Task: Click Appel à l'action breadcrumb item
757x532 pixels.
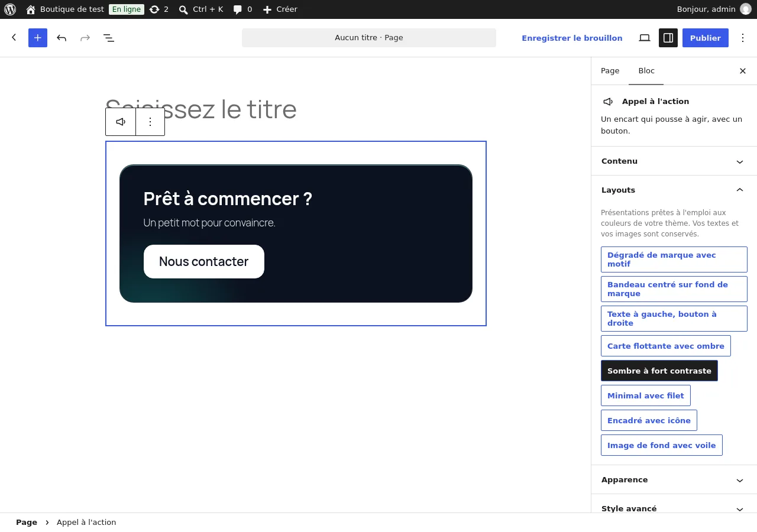Action: [x=86, y=523]
